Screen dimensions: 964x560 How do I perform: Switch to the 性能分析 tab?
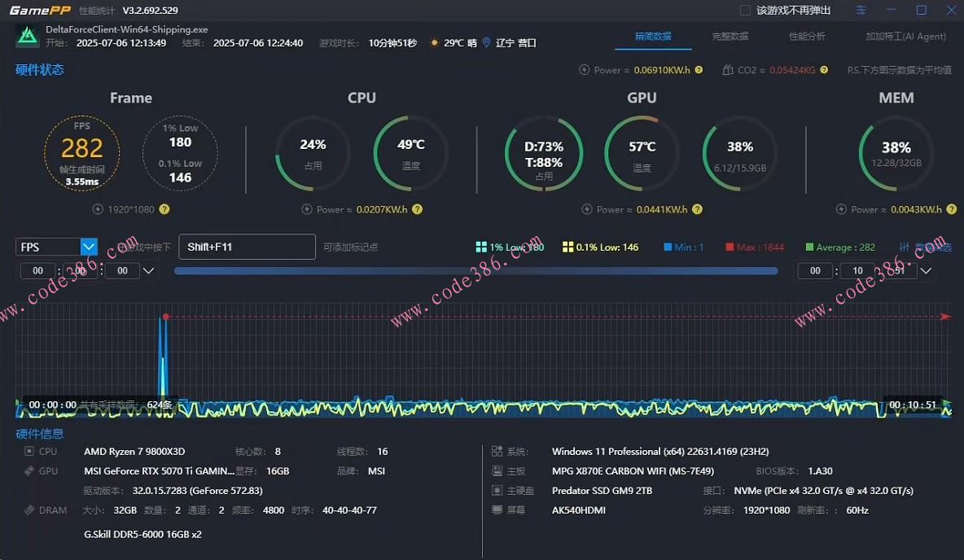(807, 37)
